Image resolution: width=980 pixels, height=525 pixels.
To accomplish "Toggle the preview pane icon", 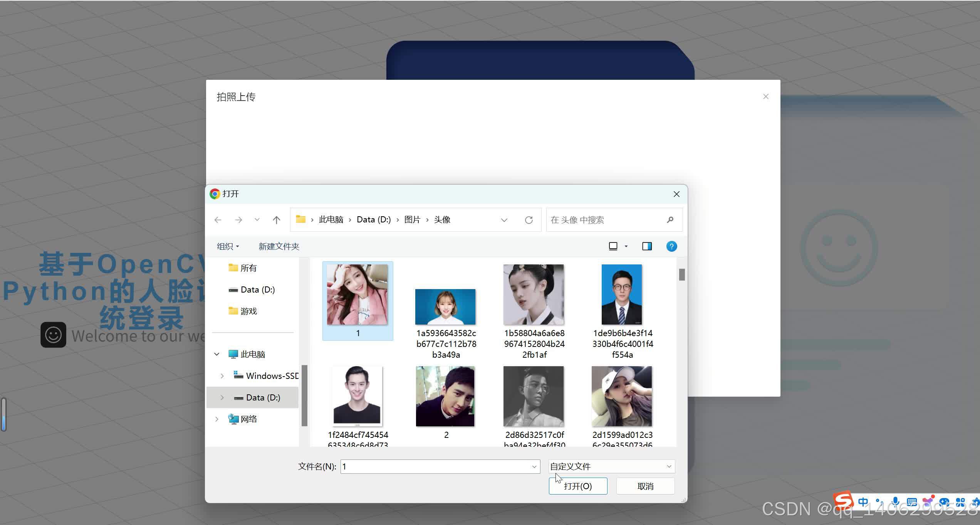I will pyautogui.click(x=647, y=246).
